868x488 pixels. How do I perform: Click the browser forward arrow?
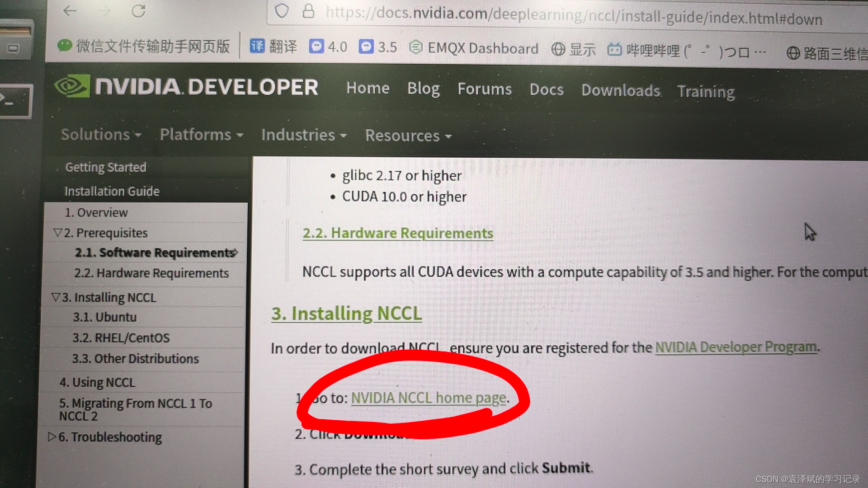point(104,10)
